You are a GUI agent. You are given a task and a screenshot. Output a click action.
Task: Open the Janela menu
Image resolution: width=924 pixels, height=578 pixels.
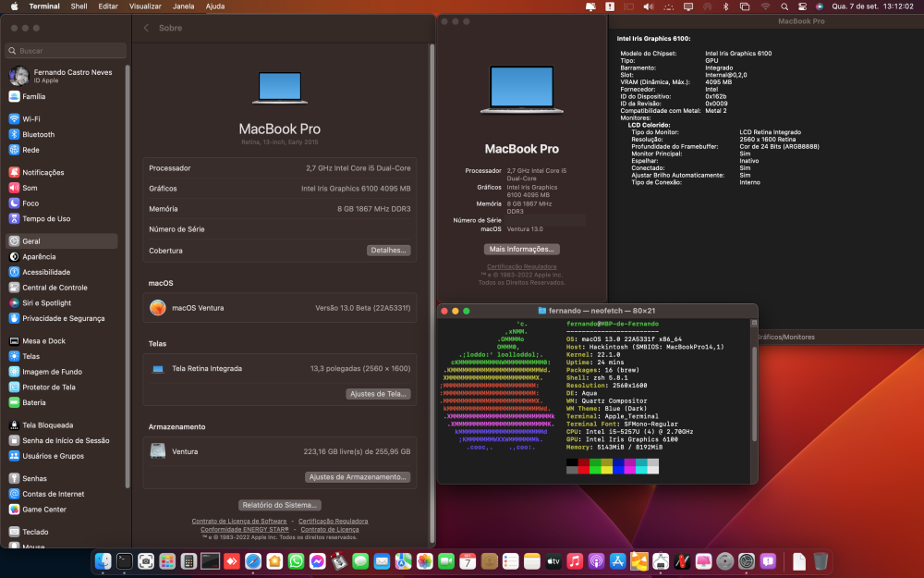click(183, 6)
